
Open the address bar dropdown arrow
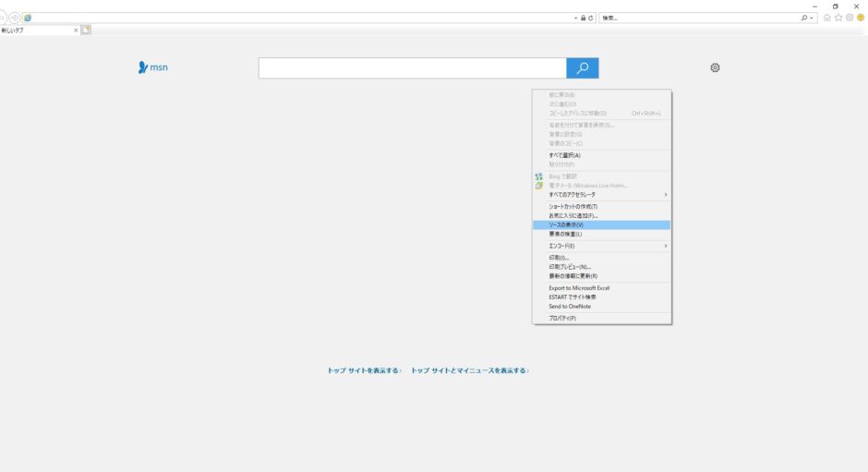(575, 18)
